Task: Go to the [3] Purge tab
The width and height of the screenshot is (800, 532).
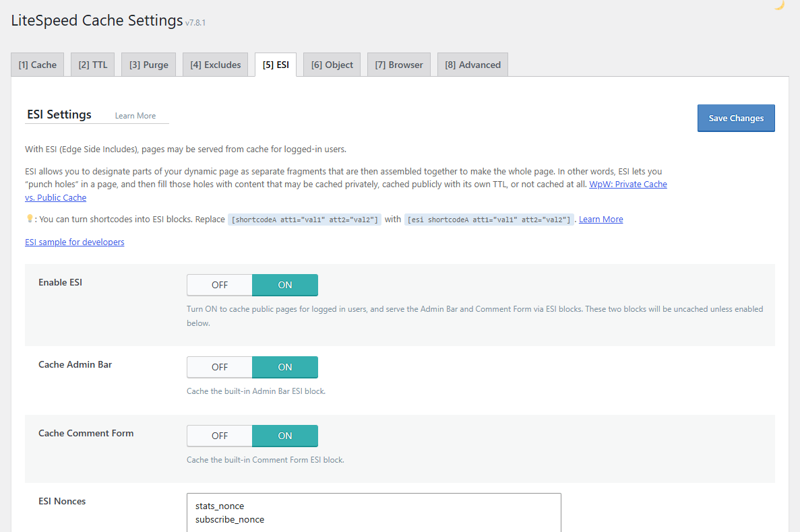Action: (148, 65)
